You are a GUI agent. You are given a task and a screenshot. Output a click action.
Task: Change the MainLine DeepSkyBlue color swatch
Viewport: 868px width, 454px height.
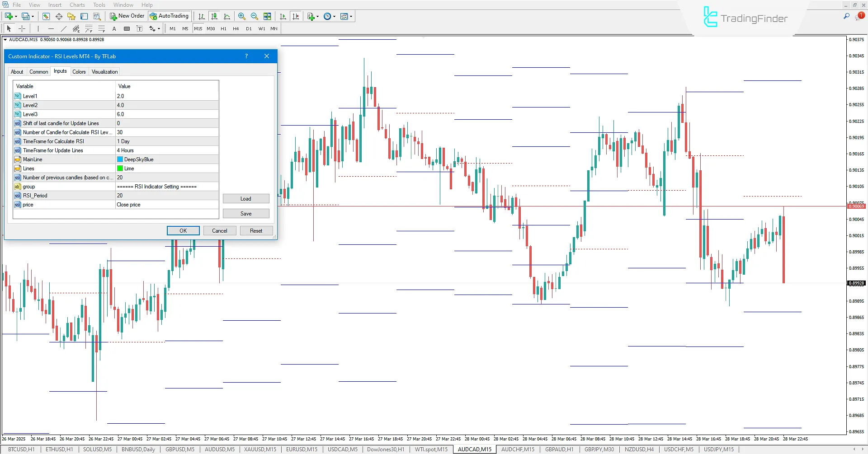pos(120,159)
